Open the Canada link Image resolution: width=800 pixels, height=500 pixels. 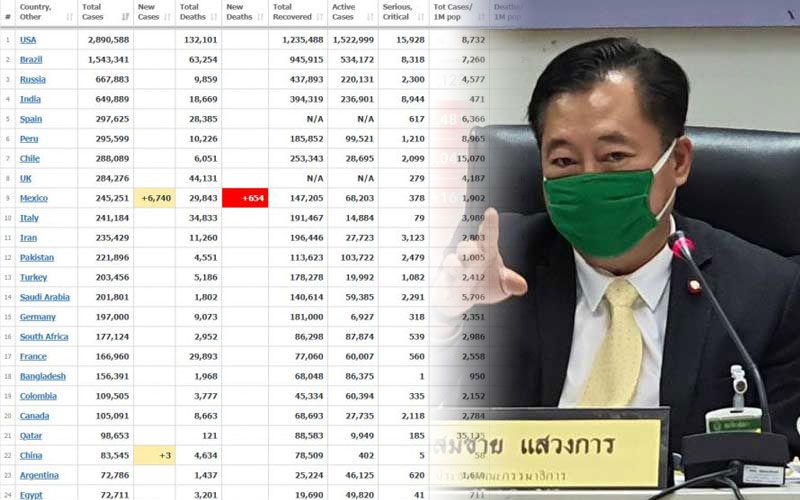click(35, 416)
